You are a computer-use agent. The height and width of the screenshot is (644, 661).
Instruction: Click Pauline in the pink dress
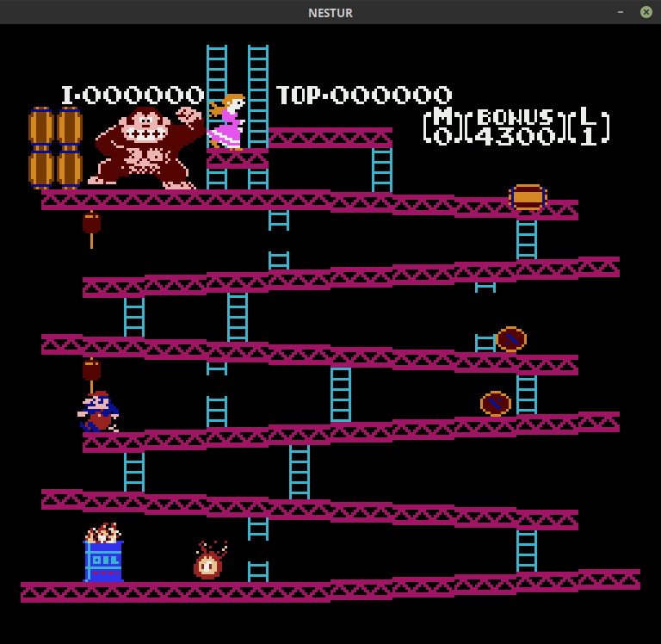[x=227, y=121]
